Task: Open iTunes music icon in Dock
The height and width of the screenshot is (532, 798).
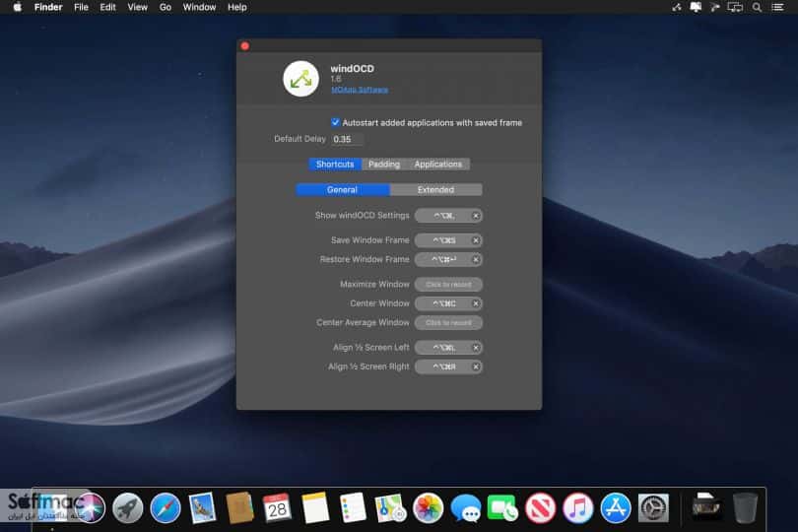Action: (x=577, y=507)
